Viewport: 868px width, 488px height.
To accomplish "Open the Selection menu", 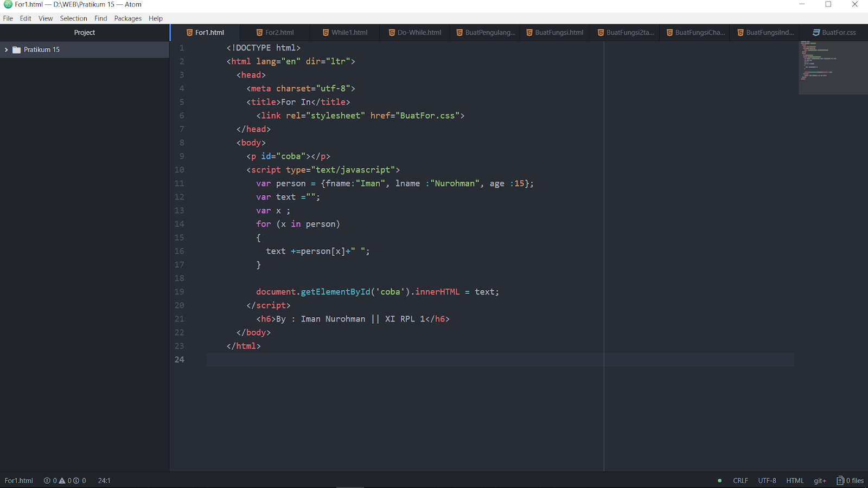I will (73, 18).
